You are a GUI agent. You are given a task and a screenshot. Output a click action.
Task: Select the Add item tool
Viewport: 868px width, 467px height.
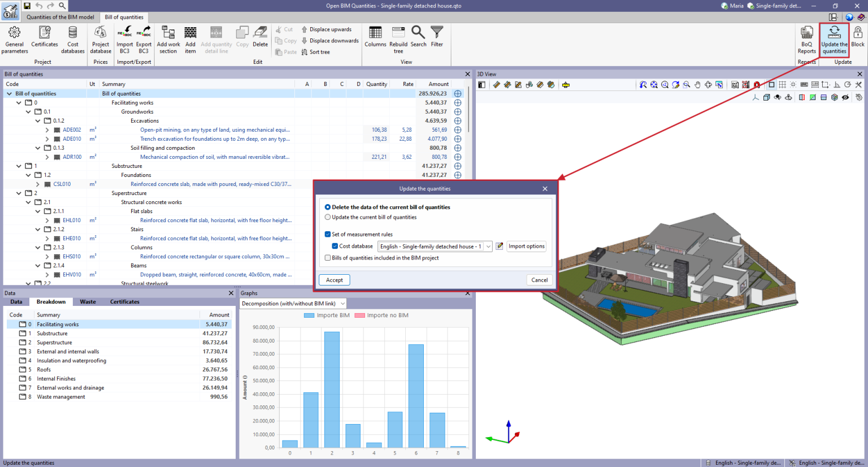190,38
